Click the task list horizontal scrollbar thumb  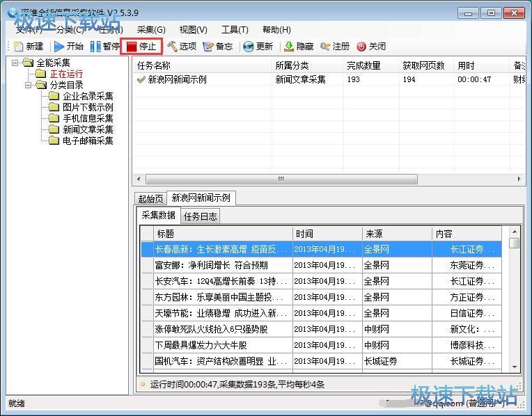pyautogui.click(x=281, y=179)
